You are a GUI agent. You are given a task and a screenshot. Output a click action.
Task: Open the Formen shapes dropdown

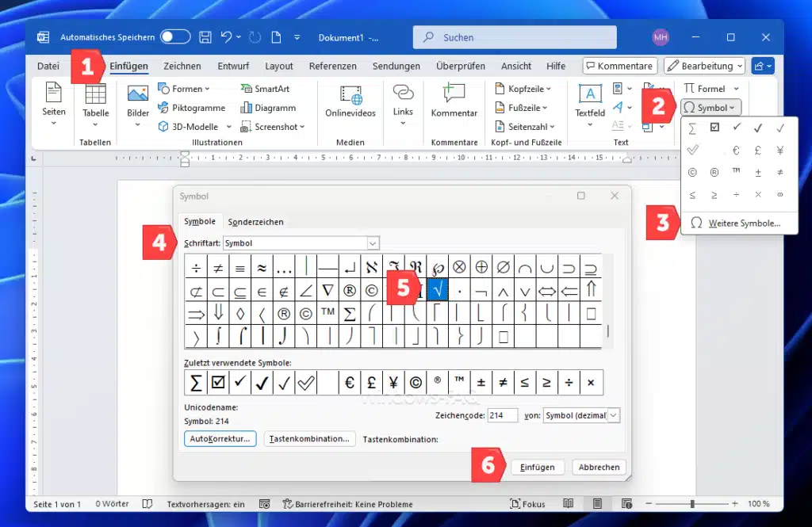184,89
